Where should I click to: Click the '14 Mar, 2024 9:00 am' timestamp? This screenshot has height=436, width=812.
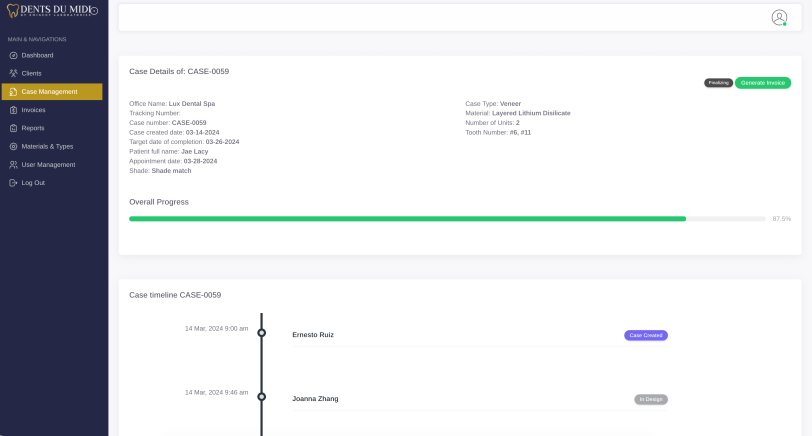[x=216, y=329]
